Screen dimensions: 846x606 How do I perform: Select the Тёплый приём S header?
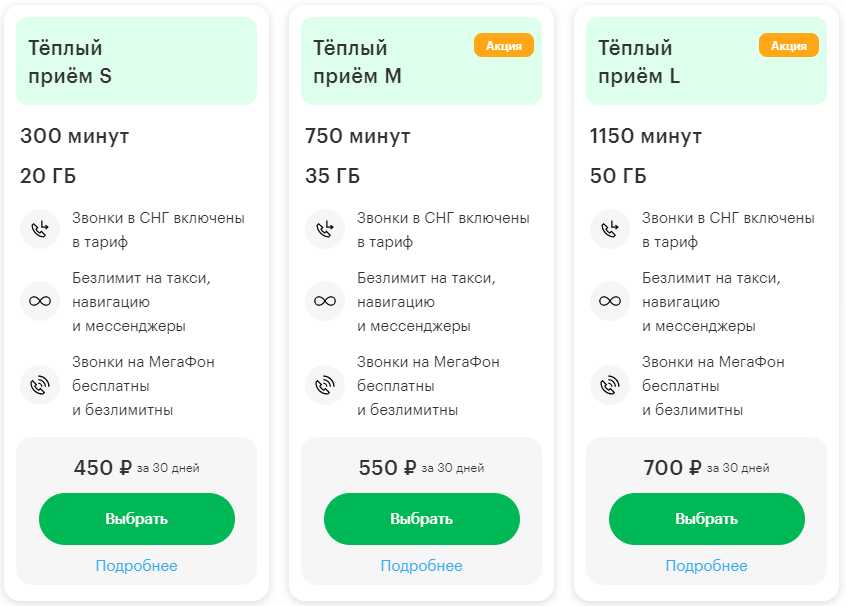(x=66, y=61)
